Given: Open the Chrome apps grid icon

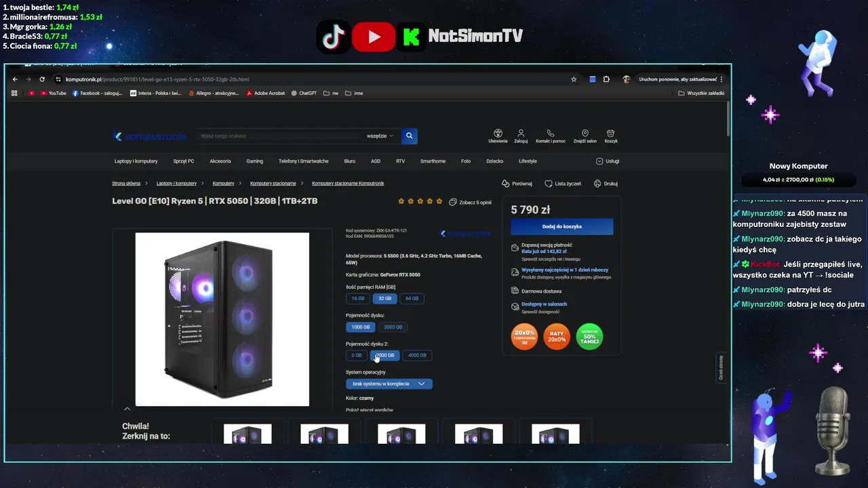Looking at the screenshot, I should (14, 93).
